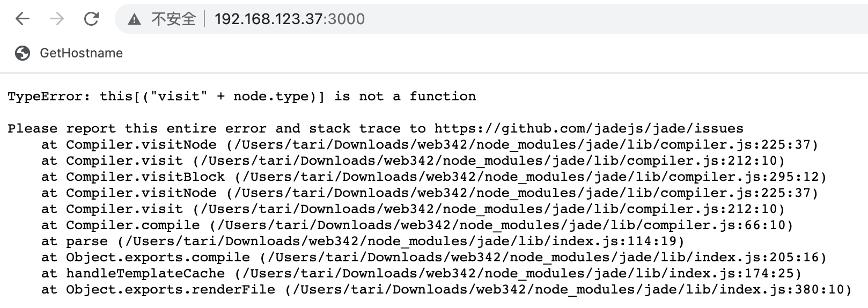Click the first Compiler.visitNode stack trace line
Screen dimensions: 868x308
click(x=430, y=145)
